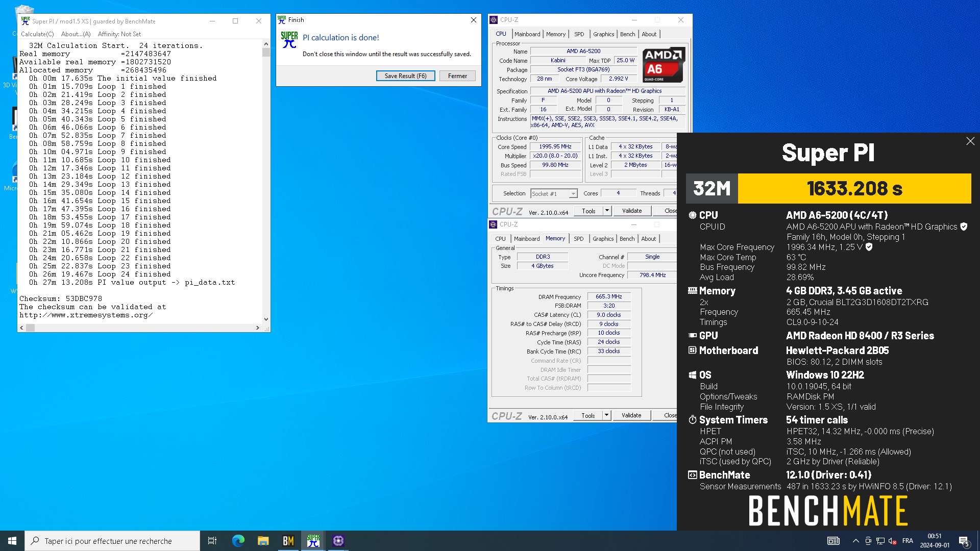This screenshot has width=980, height=551.
Task: Maximize the Super PI window
Action: click(235, 21)
